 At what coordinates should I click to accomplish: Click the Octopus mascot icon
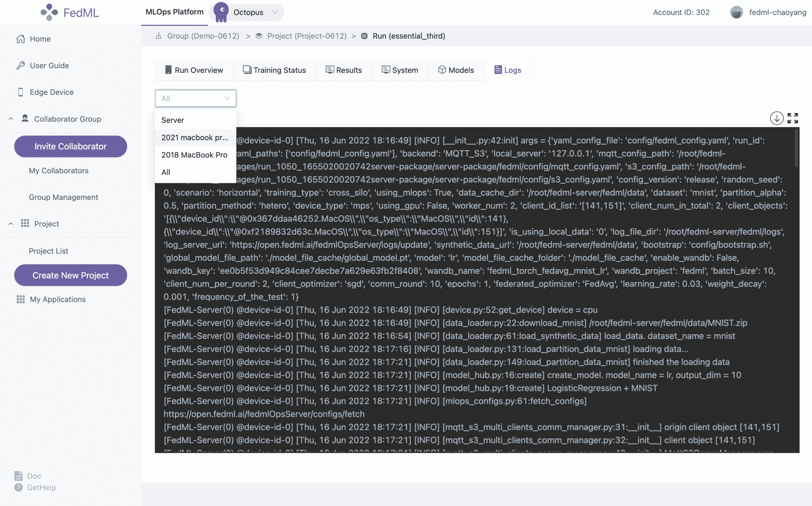coord(221,12)
